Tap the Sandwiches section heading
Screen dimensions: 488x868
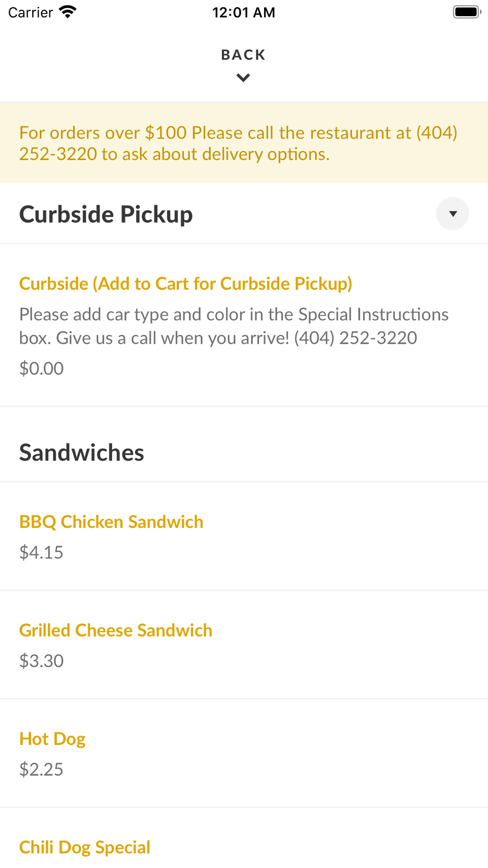point(81,453)
